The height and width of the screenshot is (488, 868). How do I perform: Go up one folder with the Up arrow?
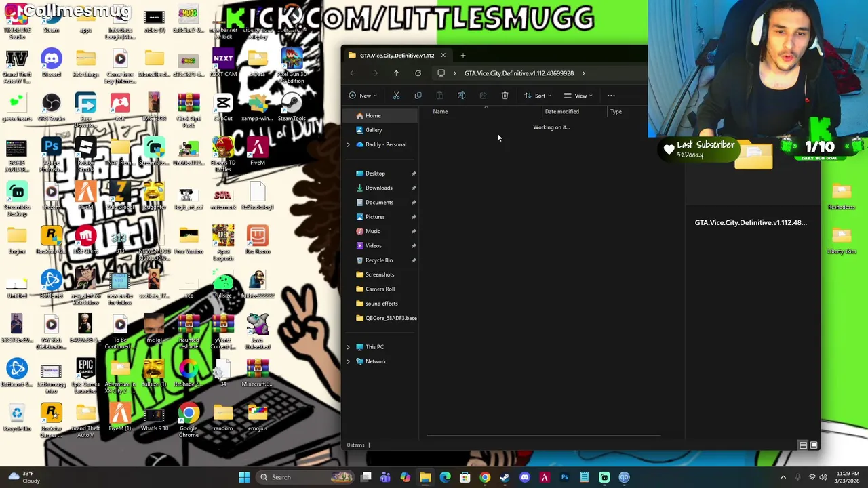point(396,73)
